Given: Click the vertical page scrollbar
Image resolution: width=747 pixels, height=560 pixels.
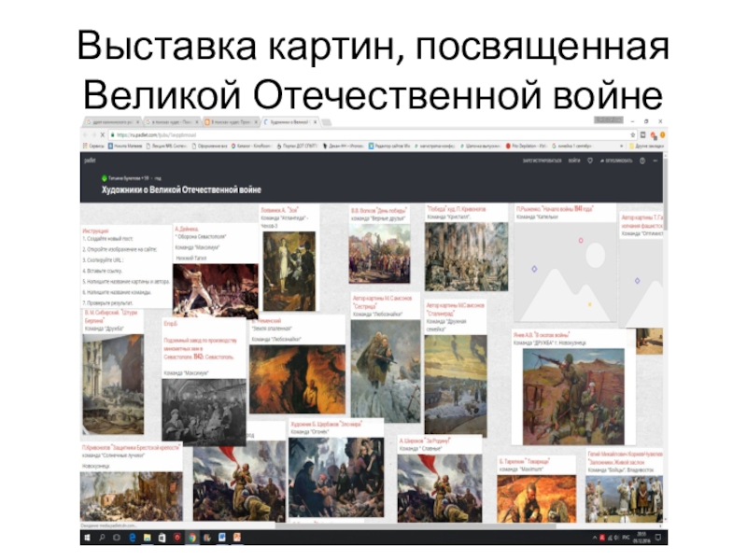Looking at the screenshot, I should pos(665,193).
